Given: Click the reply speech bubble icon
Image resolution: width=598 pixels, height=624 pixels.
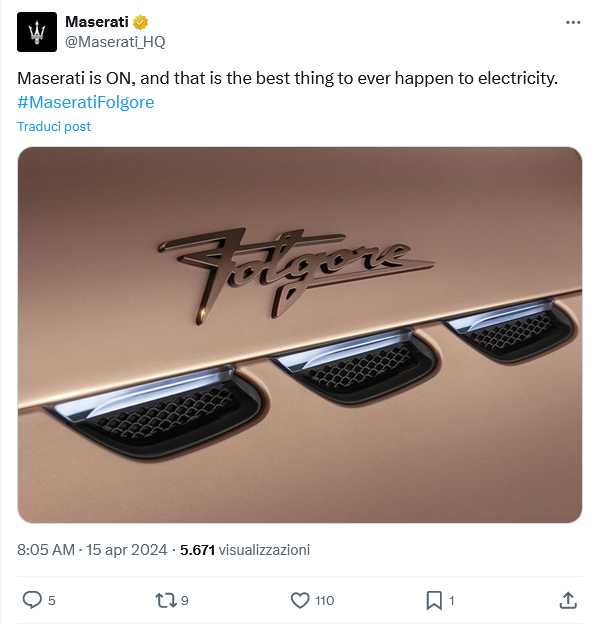Looking at the screenshot, I should 32,600.
